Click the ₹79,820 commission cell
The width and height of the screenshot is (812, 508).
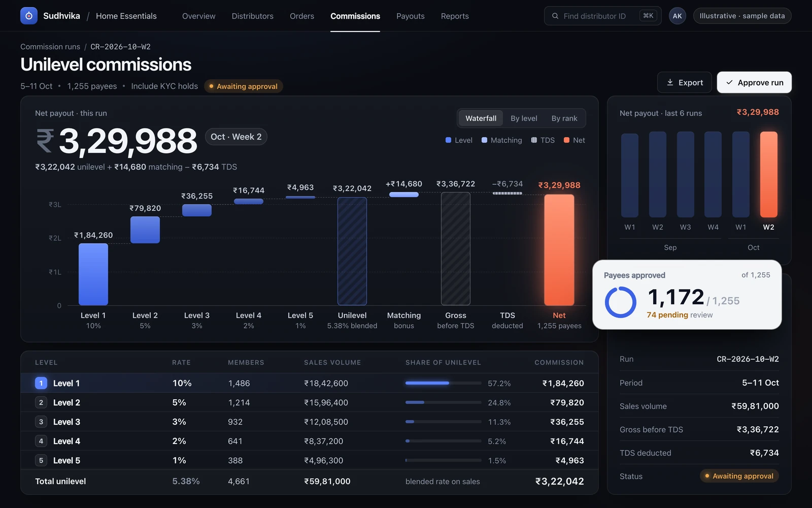567,403
